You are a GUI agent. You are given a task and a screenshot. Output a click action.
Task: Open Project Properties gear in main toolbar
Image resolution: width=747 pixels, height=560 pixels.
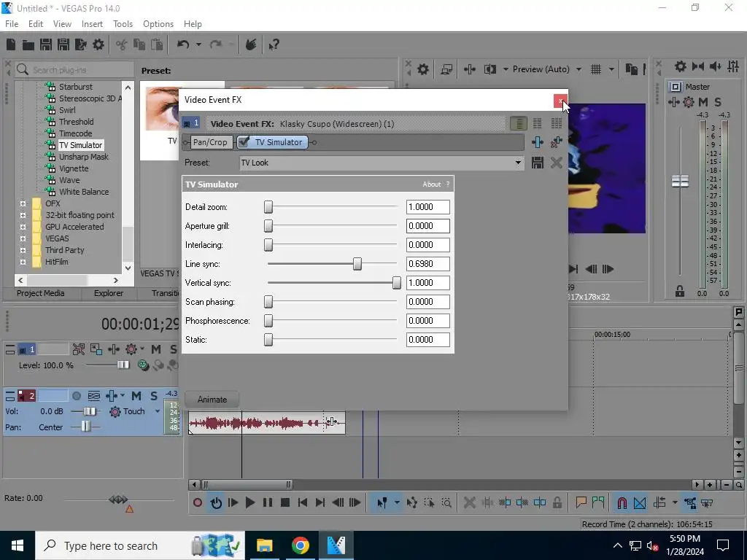tap(98, 44)
